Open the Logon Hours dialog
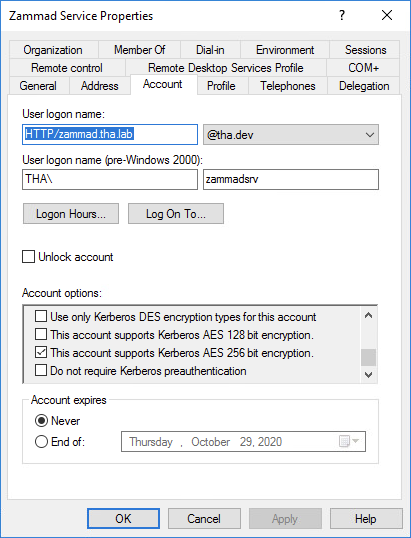The image size is (411, 538). (x=71, y=214)
